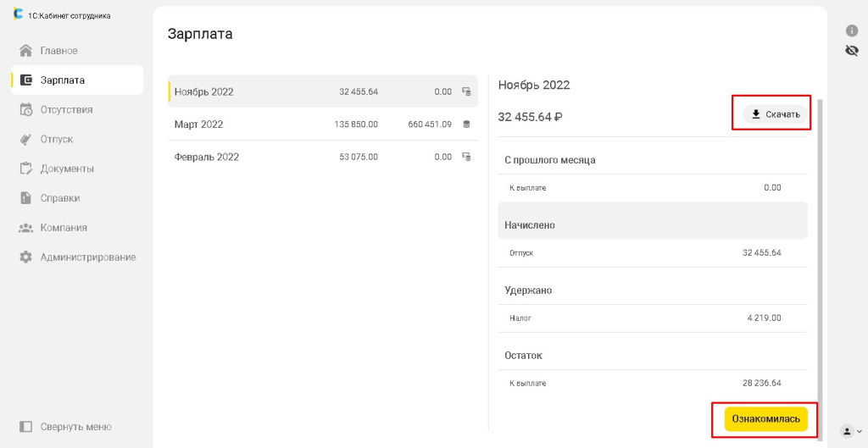Image resolution: width=868 pixels, height=448 pixels.
Task: Click the calendar icon beside Отсутствия
Action: coord(26,109)
